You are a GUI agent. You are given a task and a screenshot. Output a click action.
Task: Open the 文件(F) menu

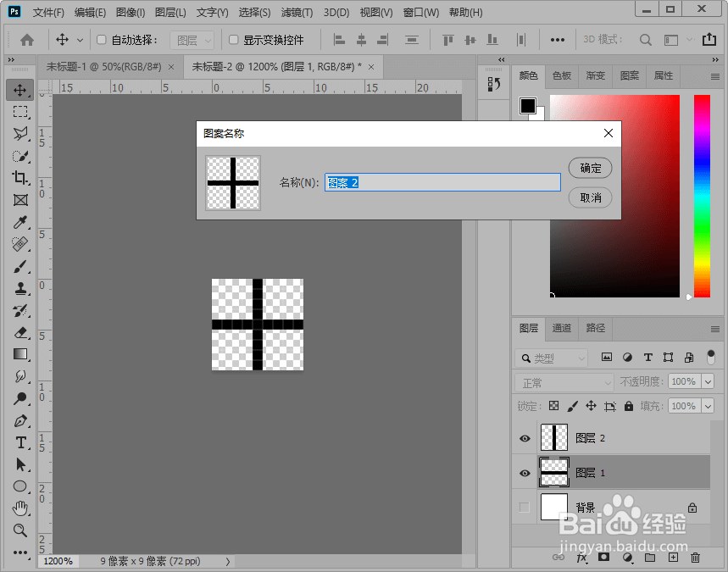coord(48,13)
